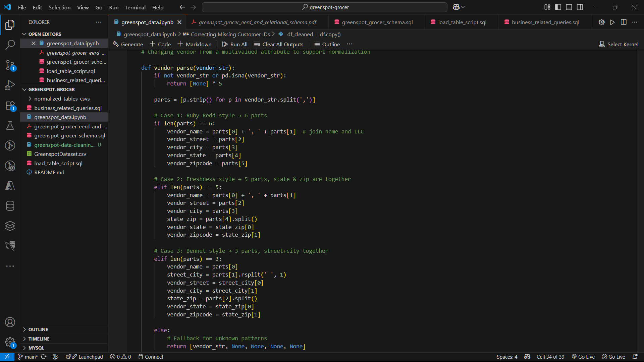The width and height of the screenshot is (644, 362).
Task: Toggle Primary Side Bar visibility
Action: 558,7
